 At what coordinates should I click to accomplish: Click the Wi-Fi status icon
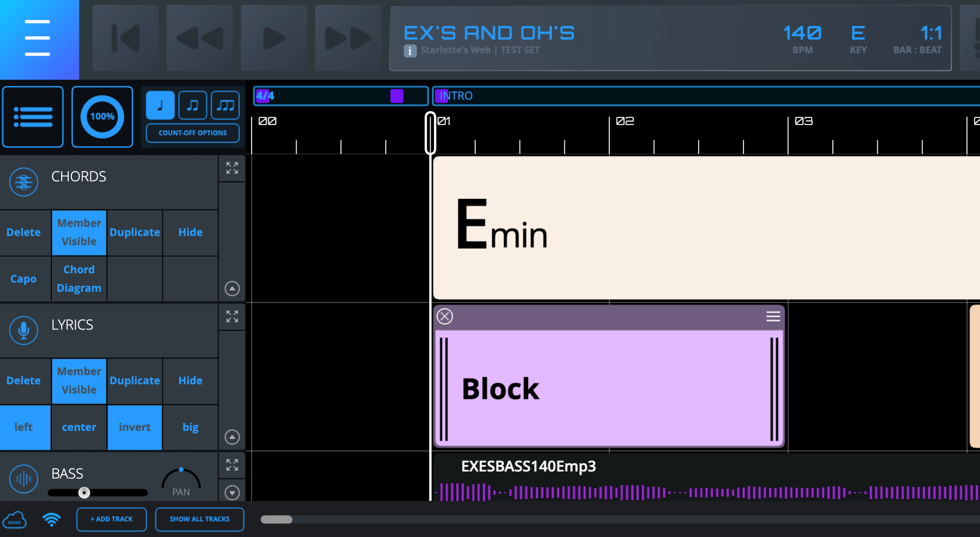click(x=51, y=520)
